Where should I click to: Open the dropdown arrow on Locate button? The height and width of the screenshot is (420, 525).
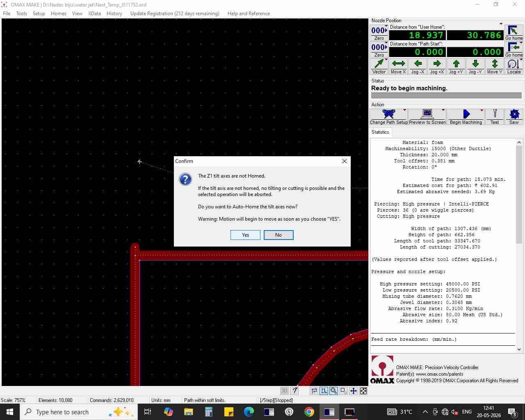point(521,60)
